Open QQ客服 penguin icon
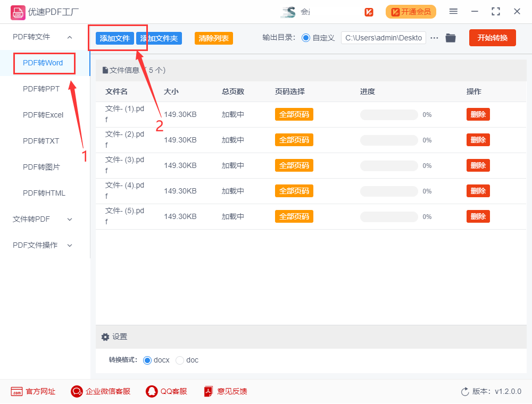Viewport: 532px width, 404px height. (152, 391)
